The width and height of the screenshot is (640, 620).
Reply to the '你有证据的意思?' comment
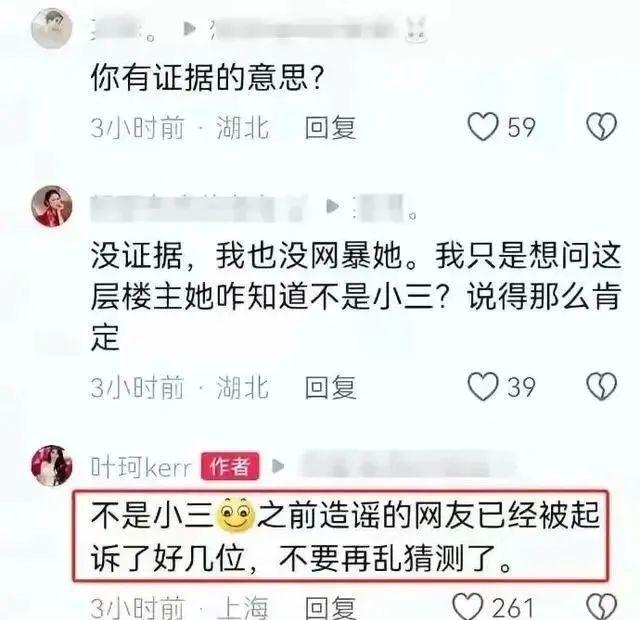(331, 127)
